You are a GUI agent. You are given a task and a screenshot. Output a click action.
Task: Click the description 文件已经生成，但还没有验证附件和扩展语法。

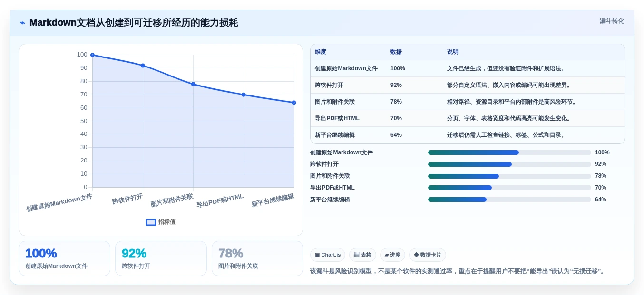click(x=507, y=68)
